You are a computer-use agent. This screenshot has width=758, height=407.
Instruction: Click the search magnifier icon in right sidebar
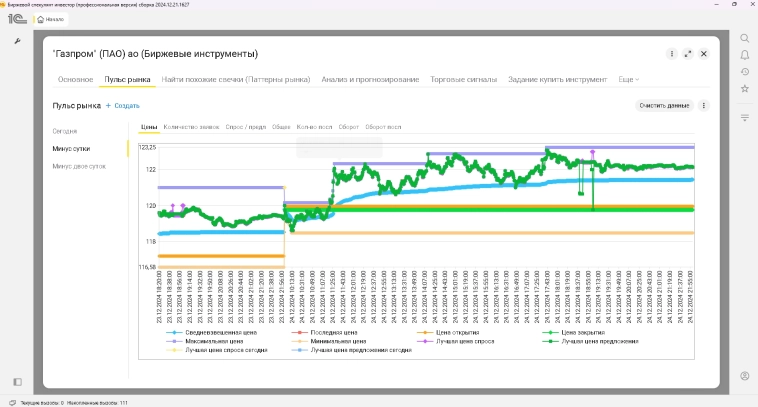(744, 38)
